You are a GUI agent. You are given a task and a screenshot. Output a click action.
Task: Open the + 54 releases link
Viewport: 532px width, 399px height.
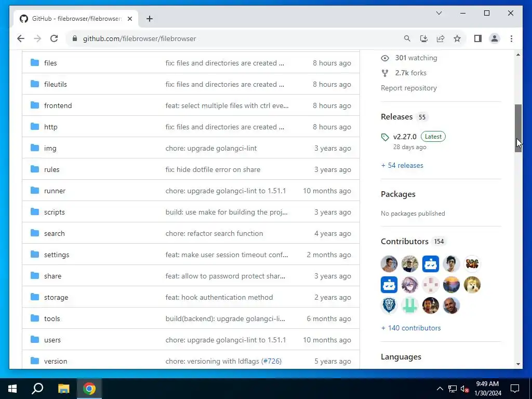[x=402, y=166]
